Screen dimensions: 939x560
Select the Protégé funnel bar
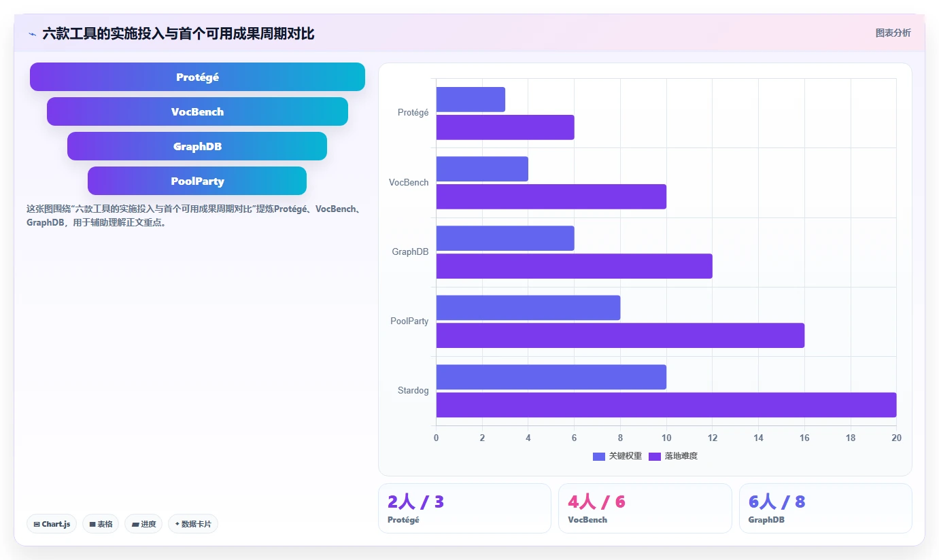point(197,77)
